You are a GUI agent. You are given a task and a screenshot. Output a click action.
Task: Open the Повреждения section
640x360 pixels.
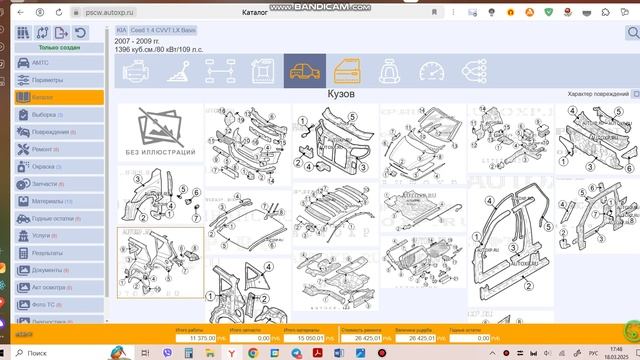[x=59, y=132]
